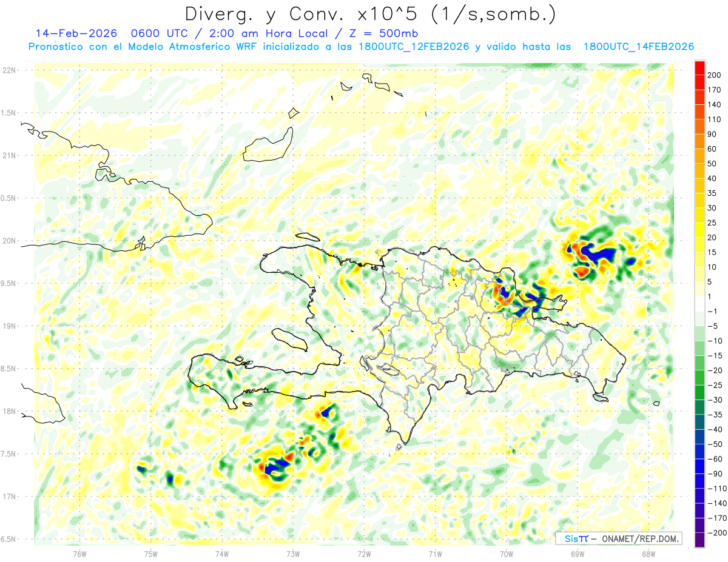Click the '6.5N' axis label
The image size is (728, 562).
(x=9, y=539)
